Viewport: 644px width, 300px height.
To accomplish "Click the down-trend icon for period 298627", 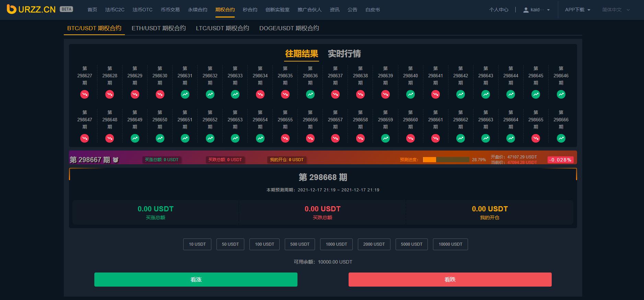I will [84, 94].
